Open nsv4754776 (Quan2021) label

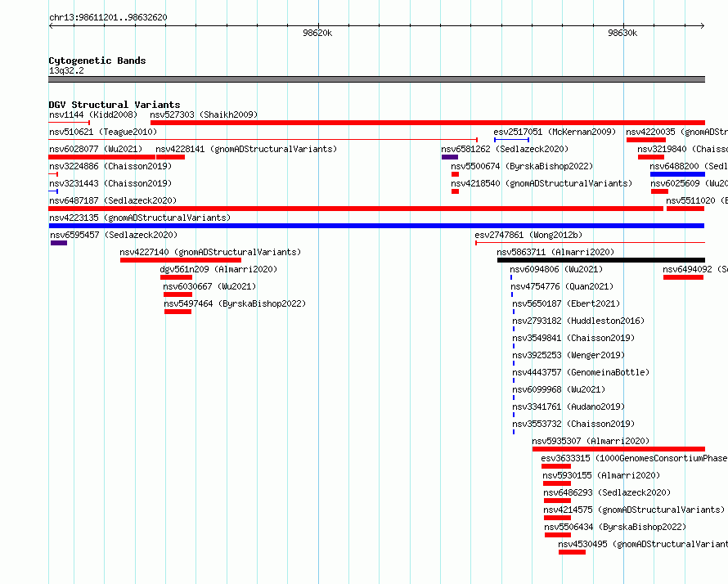(562, 286)
